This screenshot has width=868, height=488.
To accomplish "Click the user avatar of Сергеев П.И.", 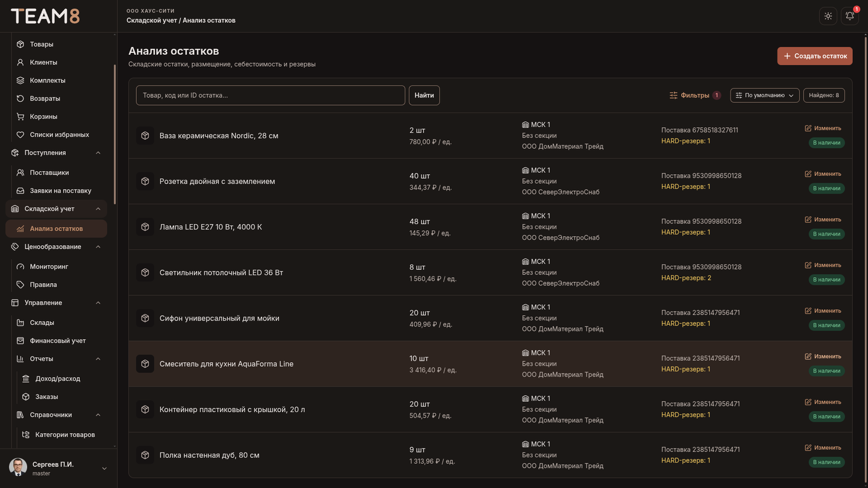I will click(x=18, y=468).
